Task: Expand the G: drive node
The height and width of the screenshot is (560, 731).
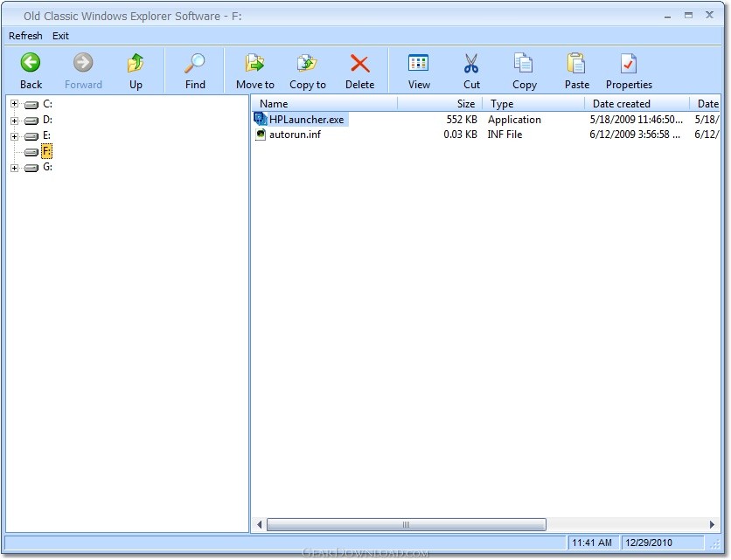Action: click(x=15, y=168)
